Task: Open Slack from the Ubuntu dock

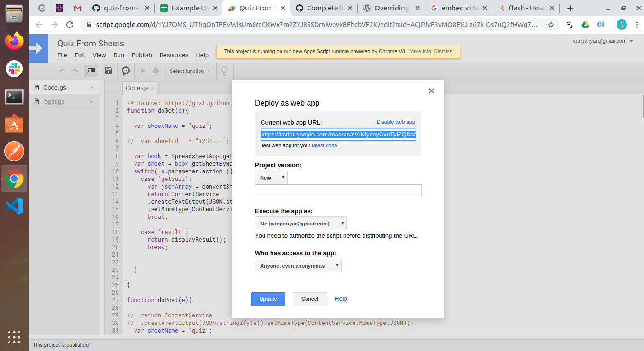Action: point(14,69)
